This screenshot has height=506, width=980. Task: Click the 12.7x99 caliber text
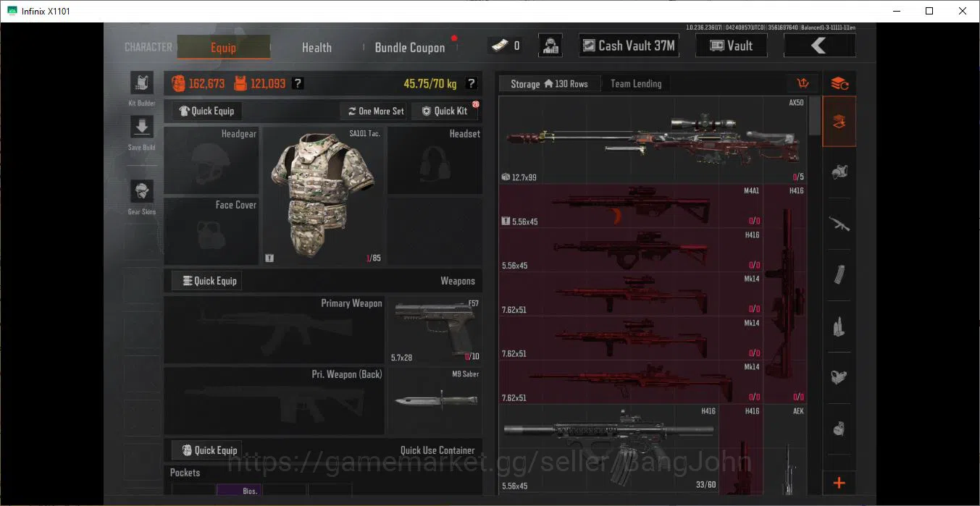(524, 177)
